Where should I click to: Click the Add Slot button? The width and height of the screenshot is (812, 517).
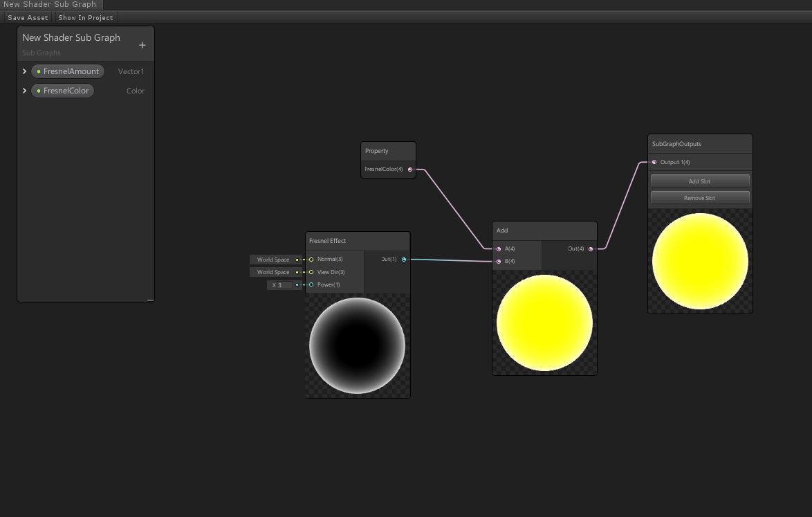click(x=699, y=181)
